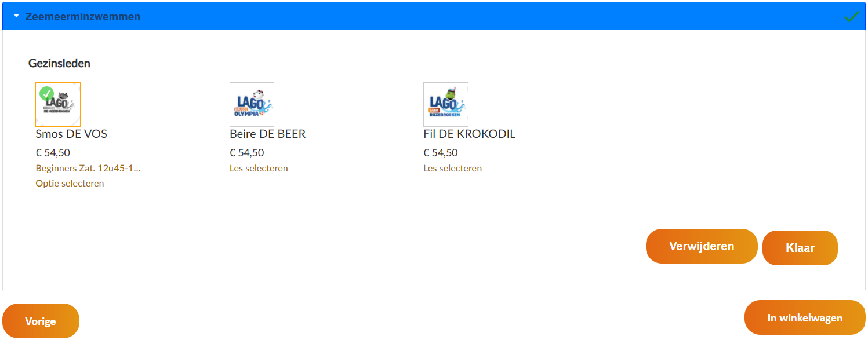
Task: Select the Smos DE VOS Meerminnen logo thumbnail
Action: pyautogui.click(x=58, y=104)
